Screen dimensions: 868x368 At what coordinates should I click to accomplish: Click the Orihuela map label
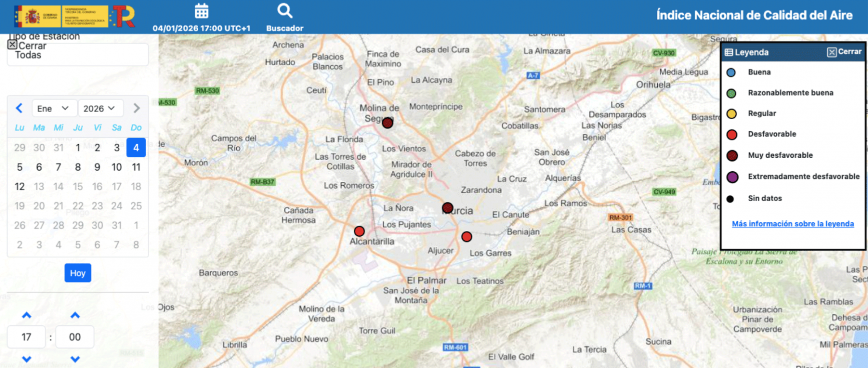point(653,85)
